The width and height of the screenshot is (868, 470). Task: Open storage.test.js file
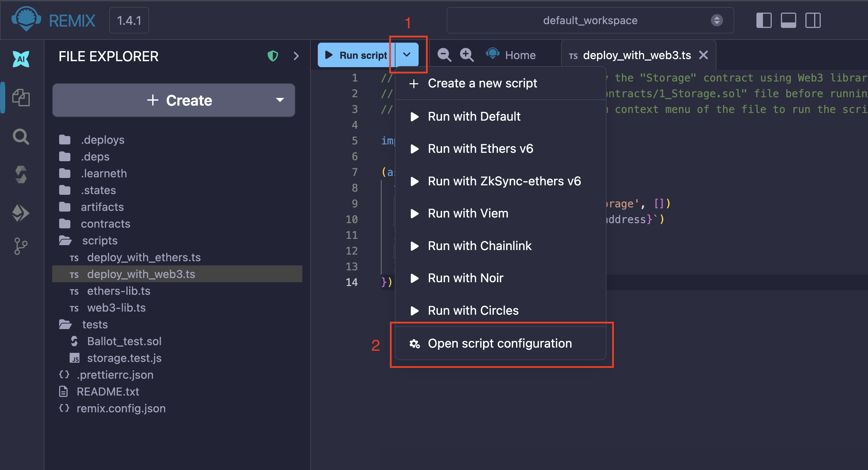coord(115,358)
